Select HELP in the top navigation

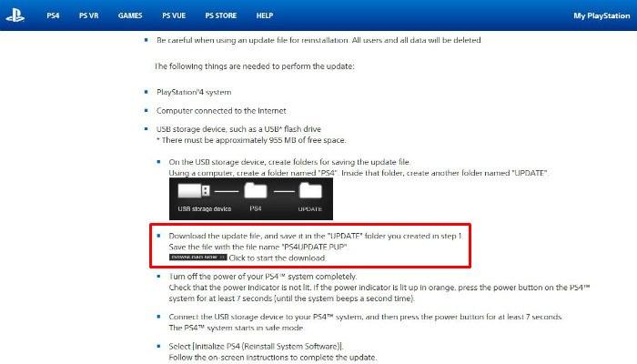point(265,15)
